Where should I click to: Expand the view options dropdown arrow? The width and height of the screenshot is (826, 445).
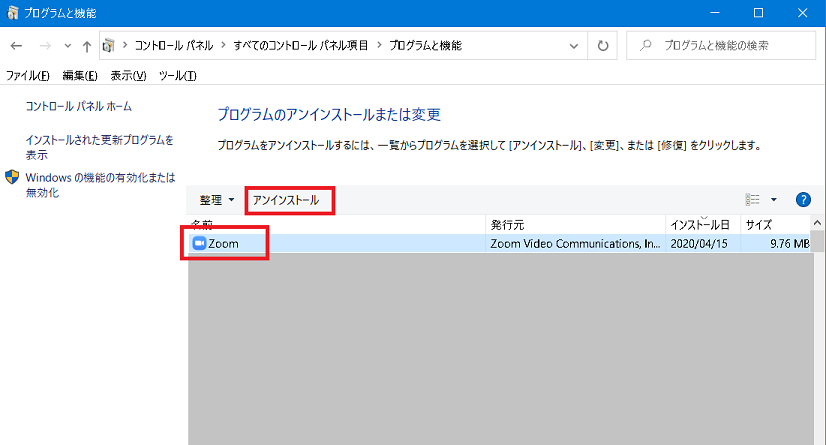pyautogui.click(x=773, y=200)
